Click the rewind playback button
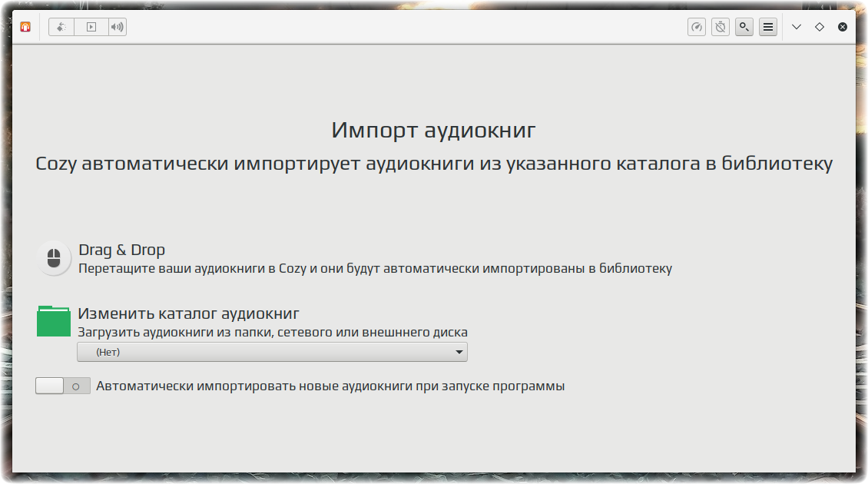The image size is (868, 484). [61, 27]
